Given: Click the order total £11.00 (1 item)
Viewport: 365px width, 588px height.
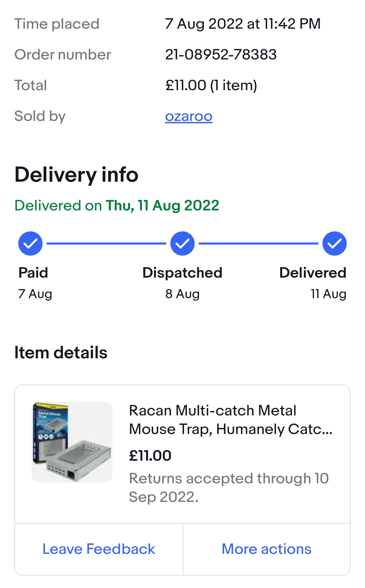Looking at the screenshot, I should (211, 85).
